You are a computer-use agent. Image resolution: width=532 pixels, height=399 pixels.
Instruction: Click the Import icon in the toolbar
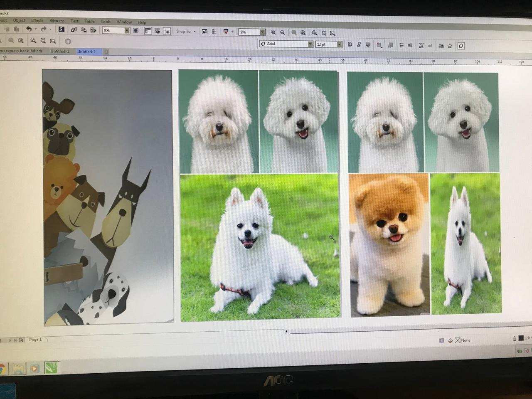(x=74, y=30)
